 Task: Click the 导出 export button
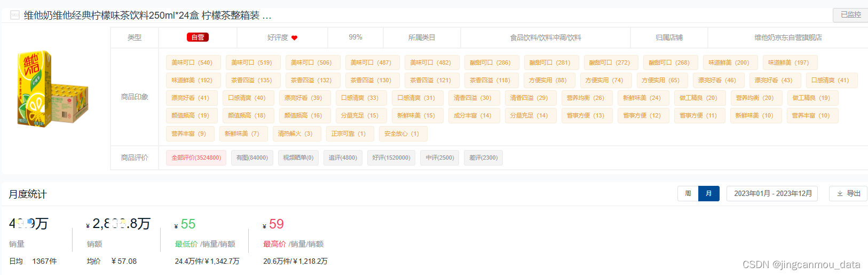coord(848,193)
